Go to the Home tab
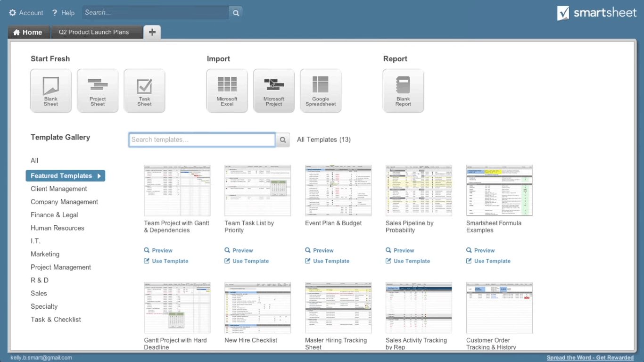The width and height of the screenshot is (644, 362). coord(29,32)
